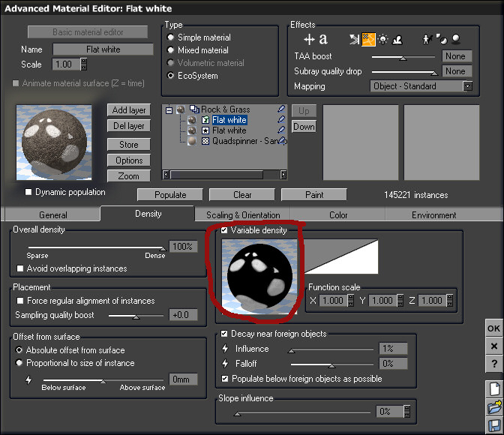Open the Scaling & Orientation tab
This screenshot has height=435, width=504.
(243, 214)
